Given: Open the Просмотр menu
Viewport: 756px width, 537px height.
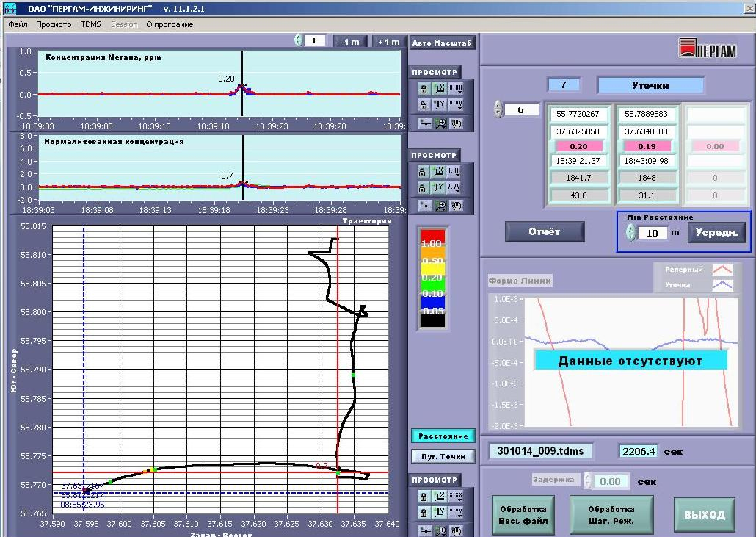Looking at the screenshot, I should click(54, 24).
